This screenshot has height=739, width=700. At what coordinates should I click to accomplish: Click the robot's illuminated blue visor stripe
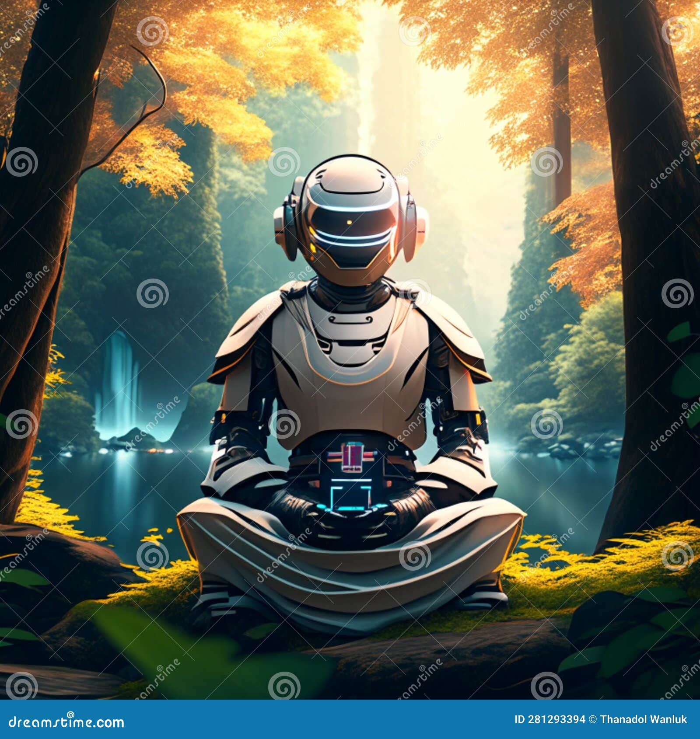pyautogui.click(x=350, y=238)
